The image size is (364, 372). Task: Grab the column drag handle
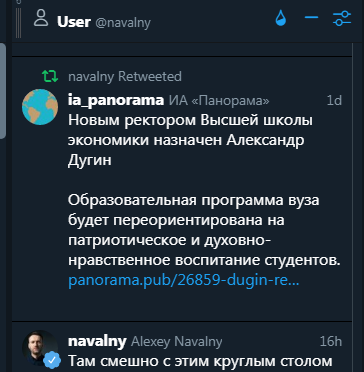pos(19,23)
